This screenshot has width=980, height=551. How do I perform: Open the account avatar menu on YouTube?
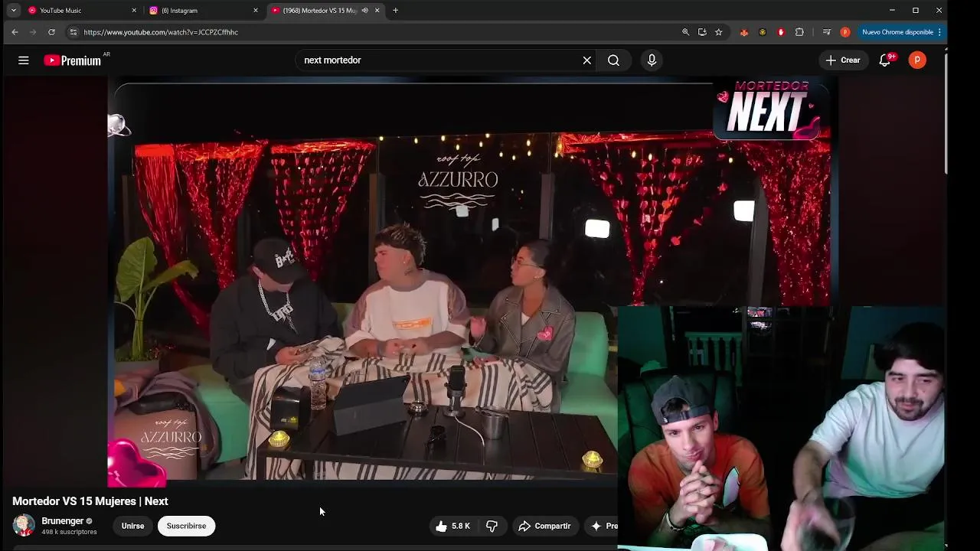point(917,60)
